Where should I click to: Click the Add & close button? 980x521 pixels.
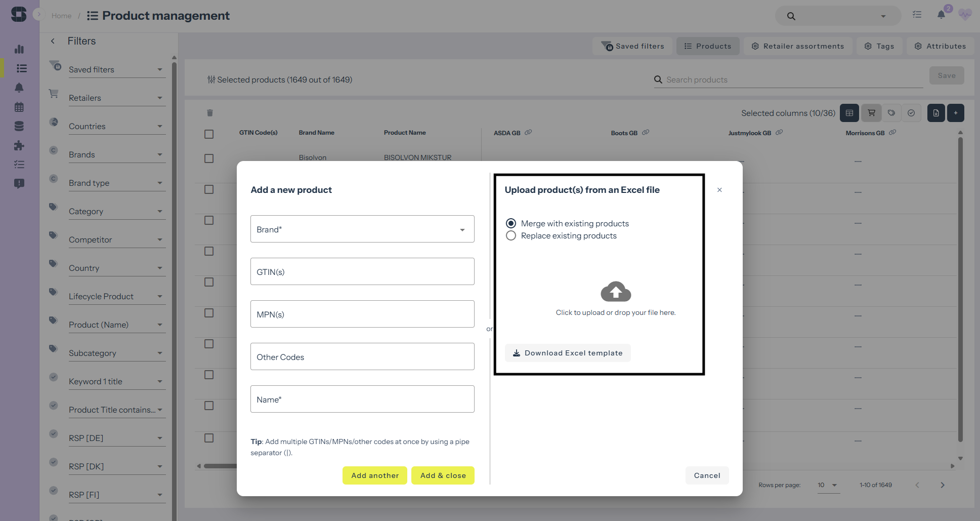coord(443,475)
